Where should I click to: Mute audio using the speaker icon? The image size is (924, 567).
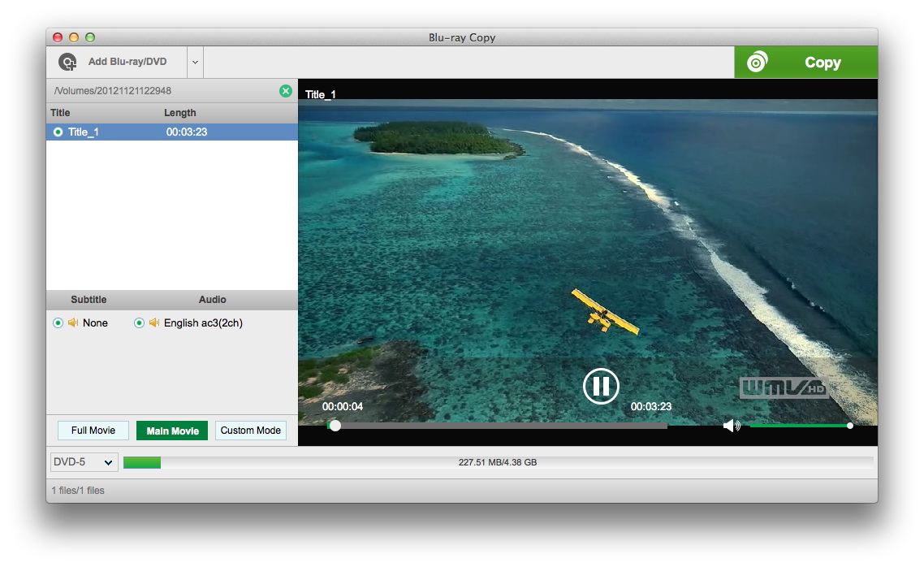pos(731,425)
